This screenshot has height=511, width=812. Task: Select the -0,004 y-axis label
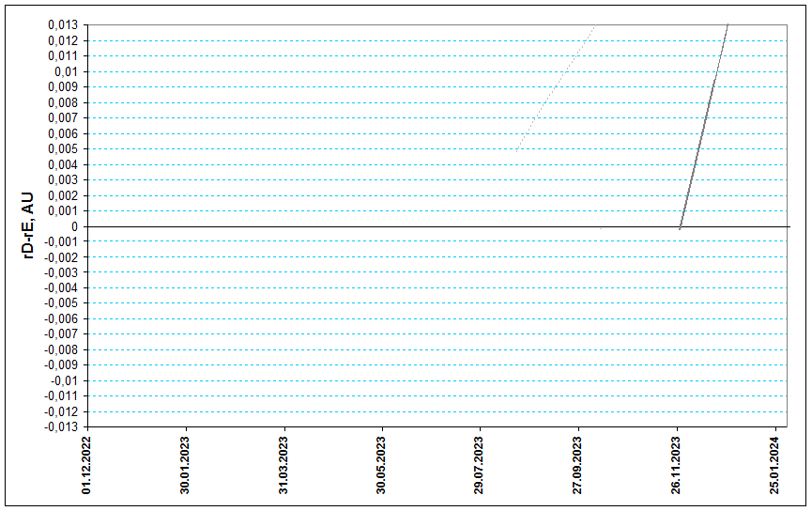(x=61, y=288)
